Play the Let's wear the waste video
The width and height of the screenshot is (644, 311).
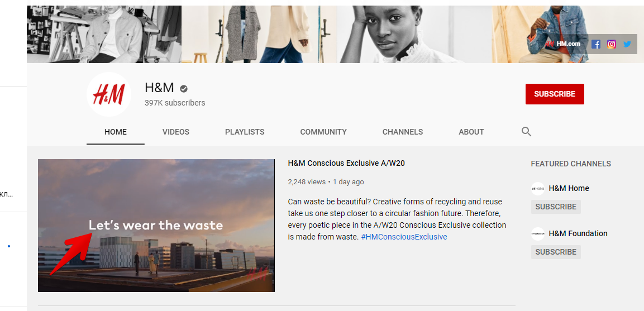coord(156,226)
